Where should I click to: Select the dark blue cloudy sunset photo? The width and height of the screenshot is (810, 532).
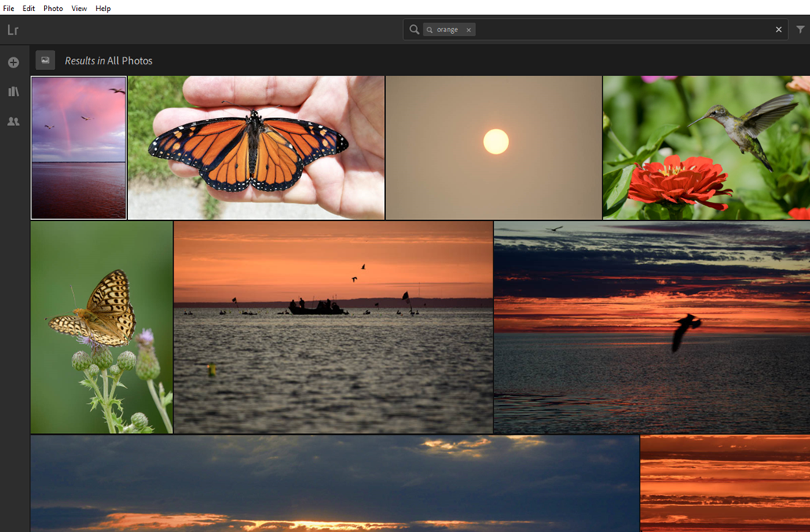pyautogui.click(x=335, y=483)
